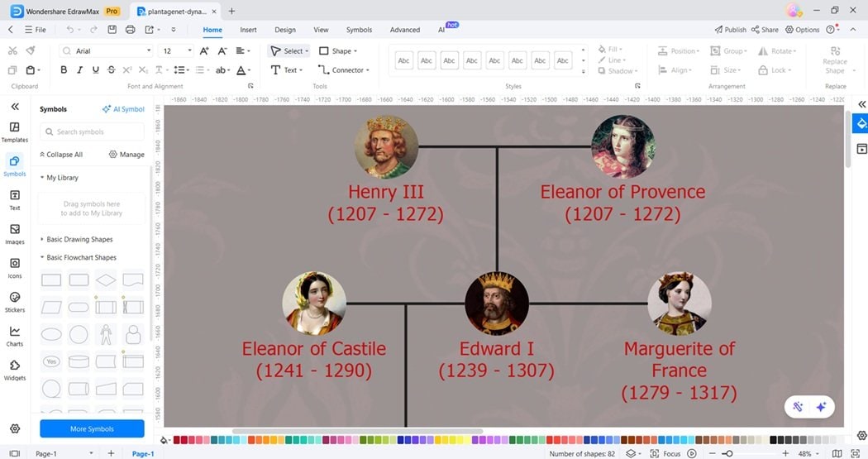Open the File menu

tap(35, 30)
